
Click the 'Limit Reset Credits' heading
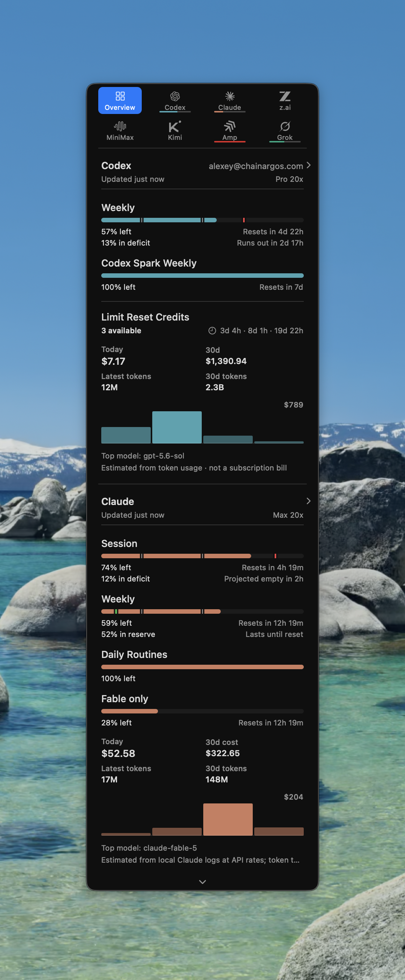145,317
